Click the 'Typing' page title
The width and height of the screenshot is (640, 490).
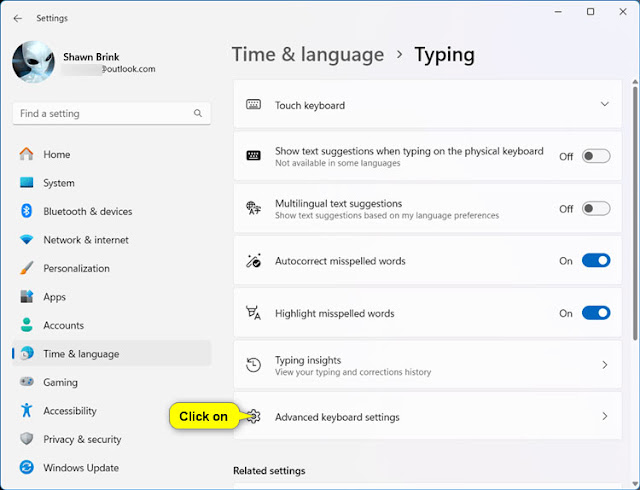[444, 56]
